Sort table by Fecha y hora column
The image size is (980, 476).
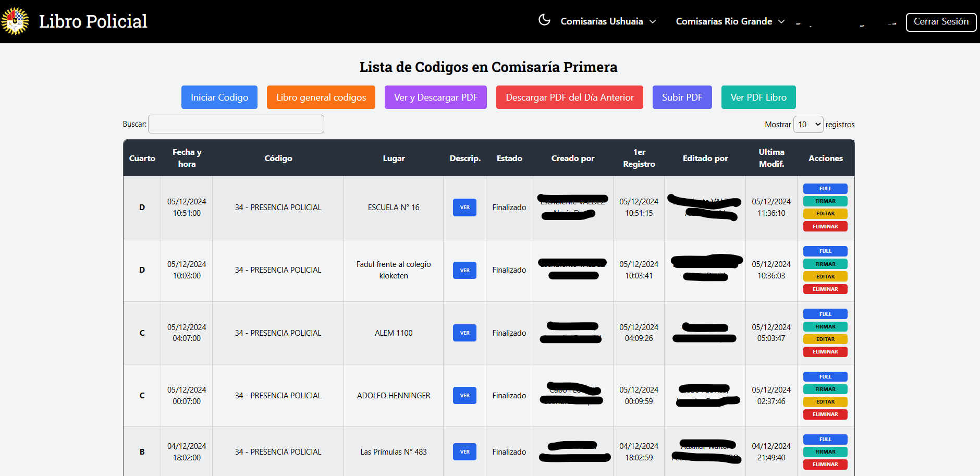187,158
